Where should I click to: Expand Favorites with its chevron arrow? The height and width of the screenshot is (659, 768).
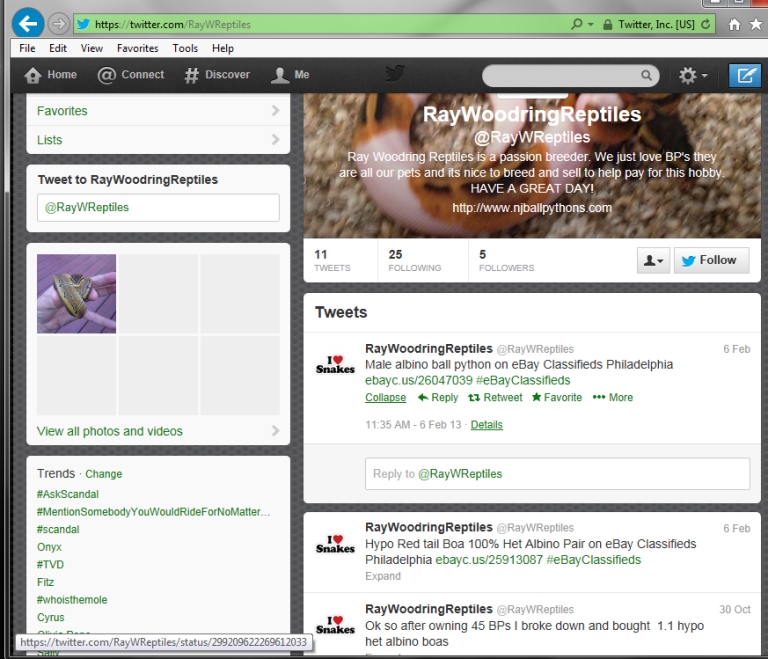[x=275, y=111]
